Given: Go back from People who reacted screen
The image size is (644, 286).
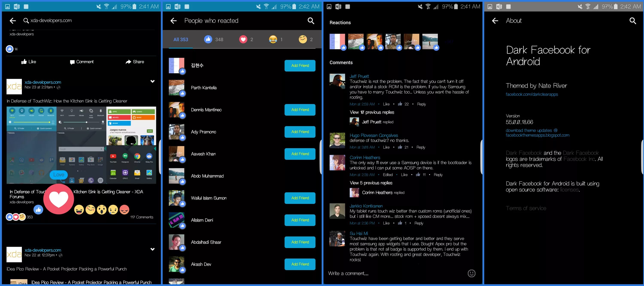Looking at the screenshot, I should [x=173, y=21].
